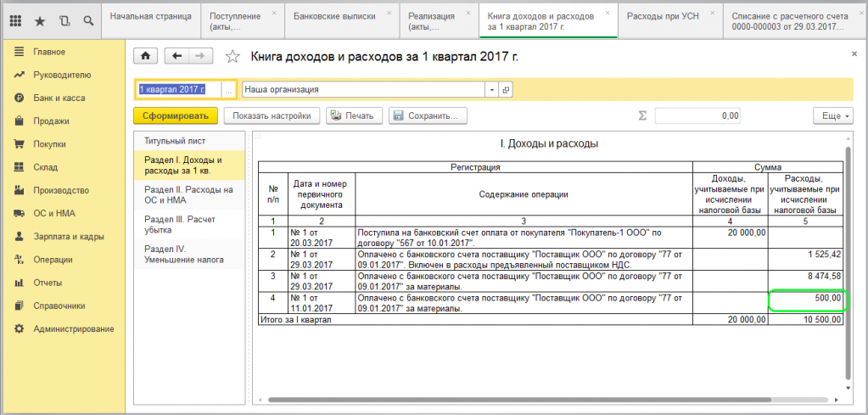Image resolution: width=868 pixels, height=415 pixels.
Task: Open organization card with the open-link icon
Action: point(506,89)
